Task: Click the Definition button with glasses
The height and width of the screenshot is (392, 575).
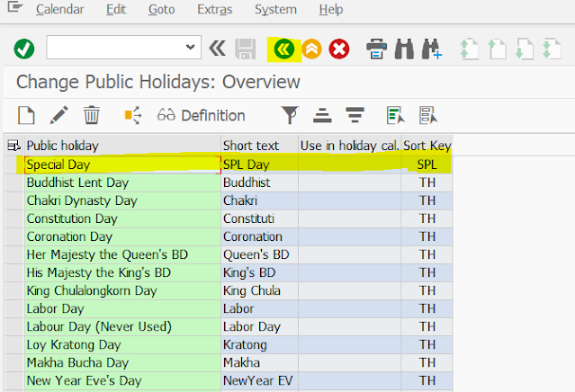Action: (201, 115)
